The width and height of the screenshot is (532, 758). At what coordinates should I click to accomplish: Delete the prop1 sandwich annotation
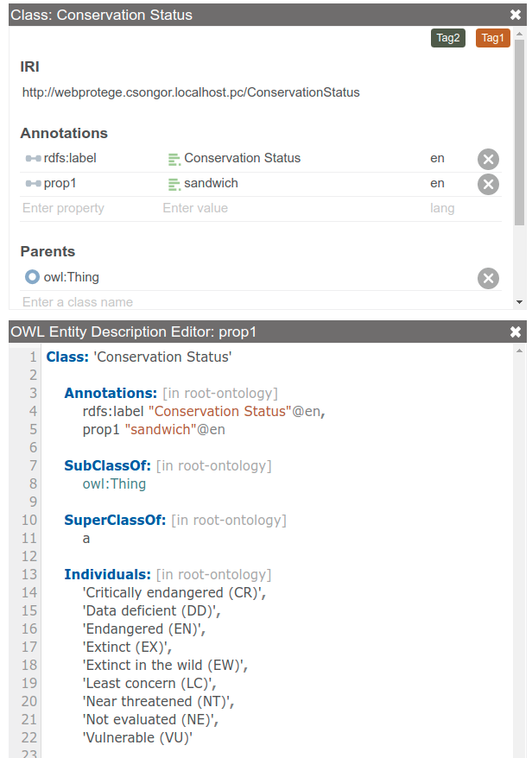tap(488, 184)
